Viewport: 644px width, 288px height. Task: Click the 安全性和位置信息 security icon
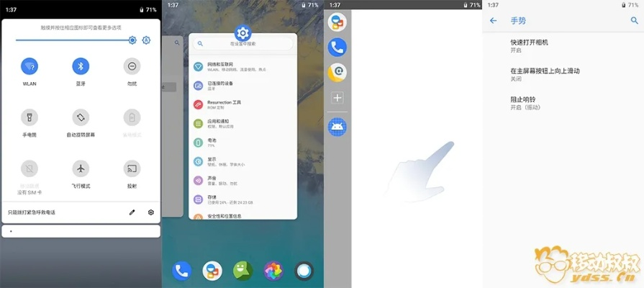click(199, 217)
